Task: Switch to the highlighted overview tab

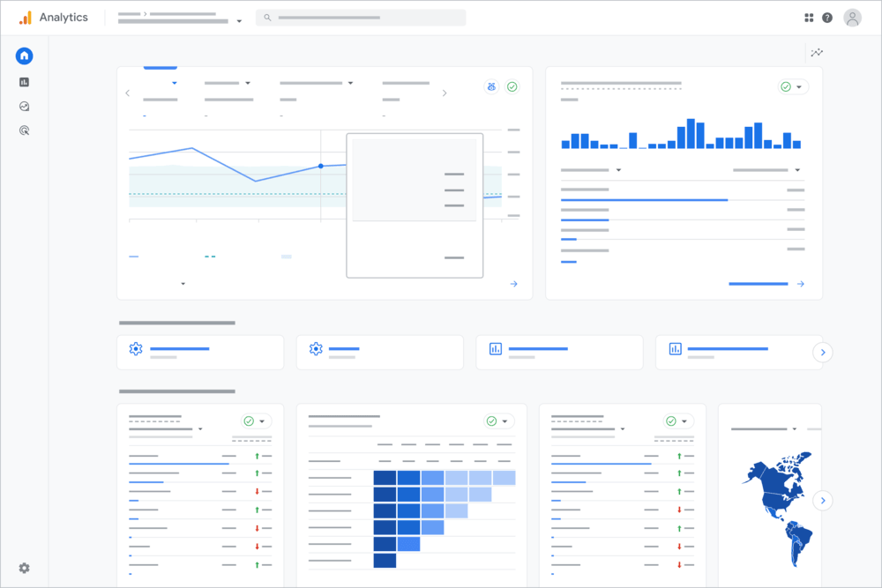Action: point(161,66)
